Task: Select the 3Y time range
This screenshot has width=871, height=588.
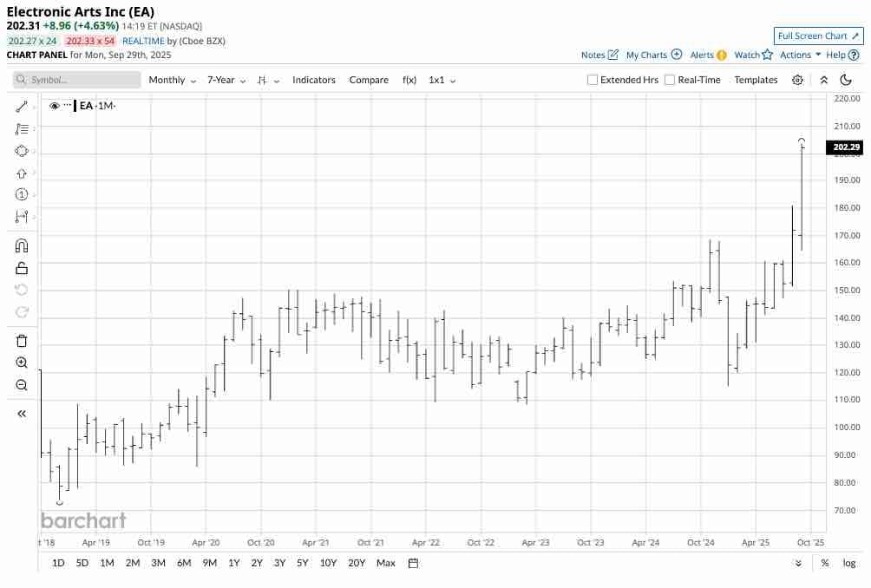Action: (x=279, y=563)
